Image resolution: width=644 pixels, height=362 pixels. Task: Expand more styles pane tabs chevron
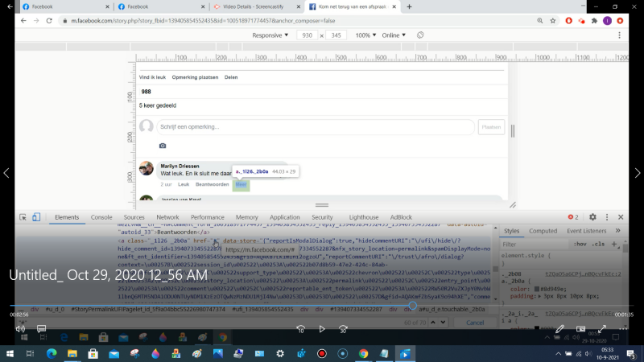click(x=617, y=231)
